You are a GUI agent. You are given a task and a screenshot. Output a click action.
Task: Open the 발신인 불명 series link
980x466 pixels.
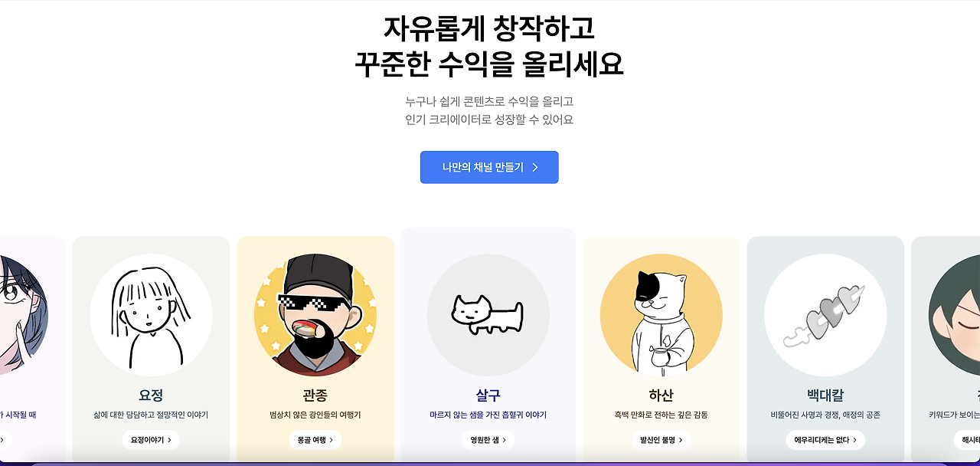pyautogui.click(x=661, y=440)
